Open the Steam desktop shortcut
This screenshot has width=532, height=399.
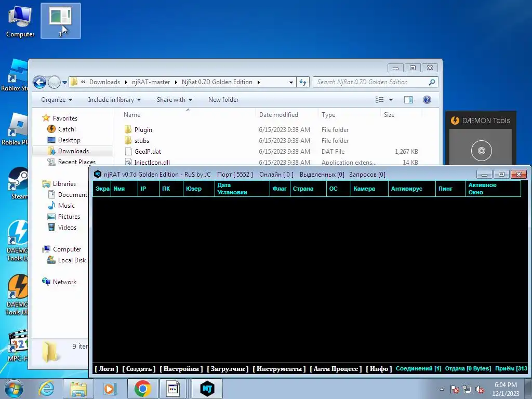pyautogui.click(x=19, y=183)
